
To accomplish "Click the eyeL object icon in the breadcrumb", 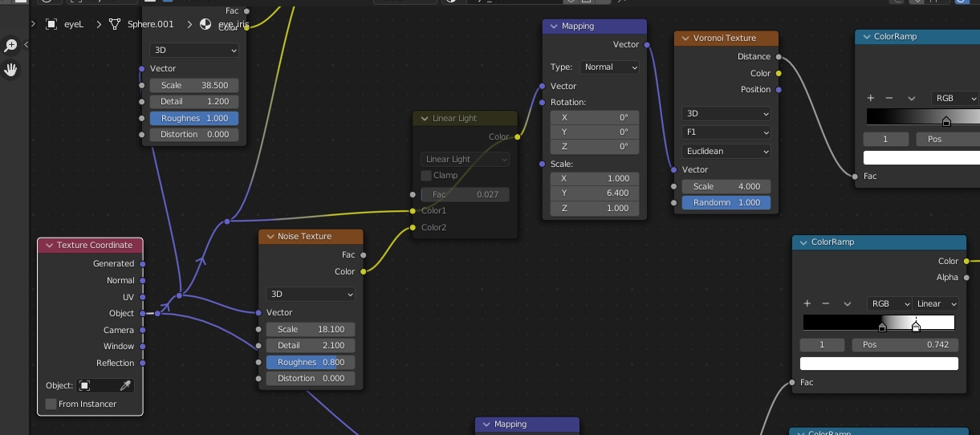I will pos(51,24).
